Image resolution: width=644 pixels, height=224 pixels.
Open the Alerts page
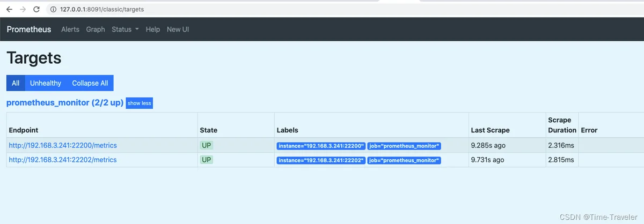tap(70, 29)
